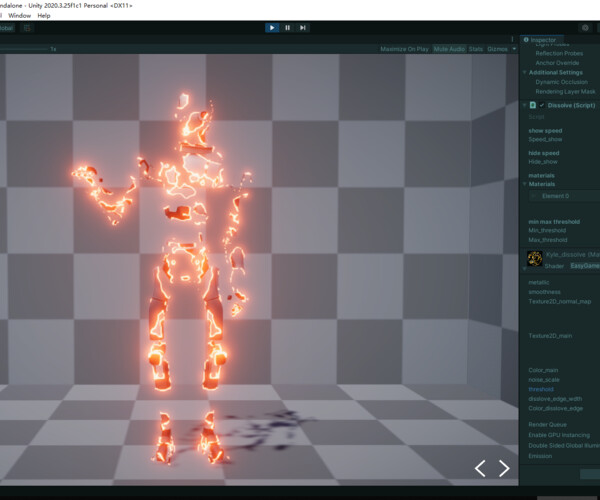The image size is (600, 500).
Task: Open the Window menu
Action: (x=18, y=16)
